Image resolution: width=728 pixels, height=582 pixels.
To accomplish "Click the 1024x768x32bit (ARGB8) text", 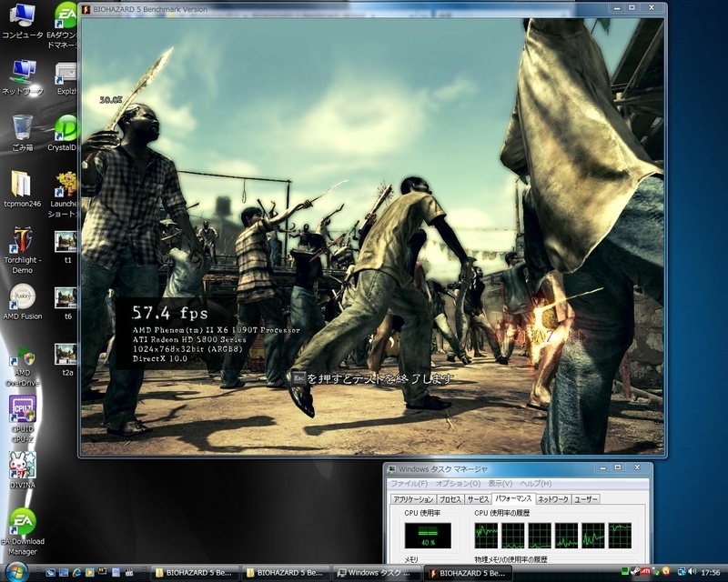I will [x=187, y=349].
